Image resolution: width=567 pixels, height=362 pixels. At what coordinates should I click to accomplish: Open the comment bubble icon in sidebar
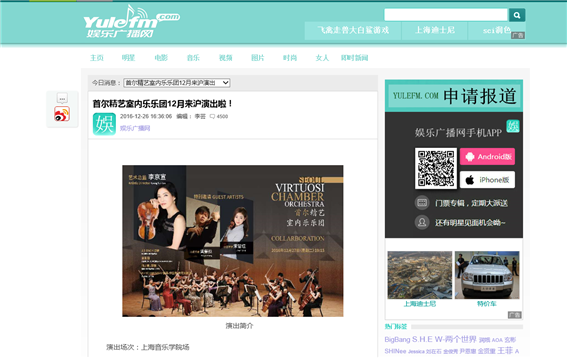click(62, 98)
